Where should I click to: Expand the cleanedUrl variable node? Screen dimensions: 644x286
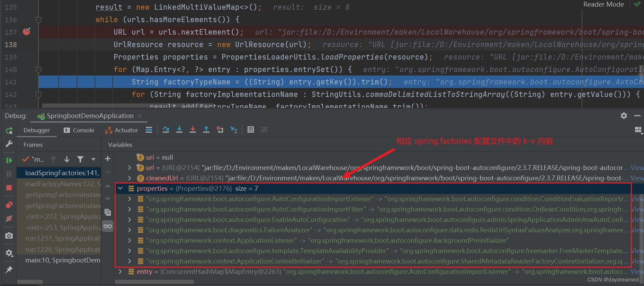point(129,178)
